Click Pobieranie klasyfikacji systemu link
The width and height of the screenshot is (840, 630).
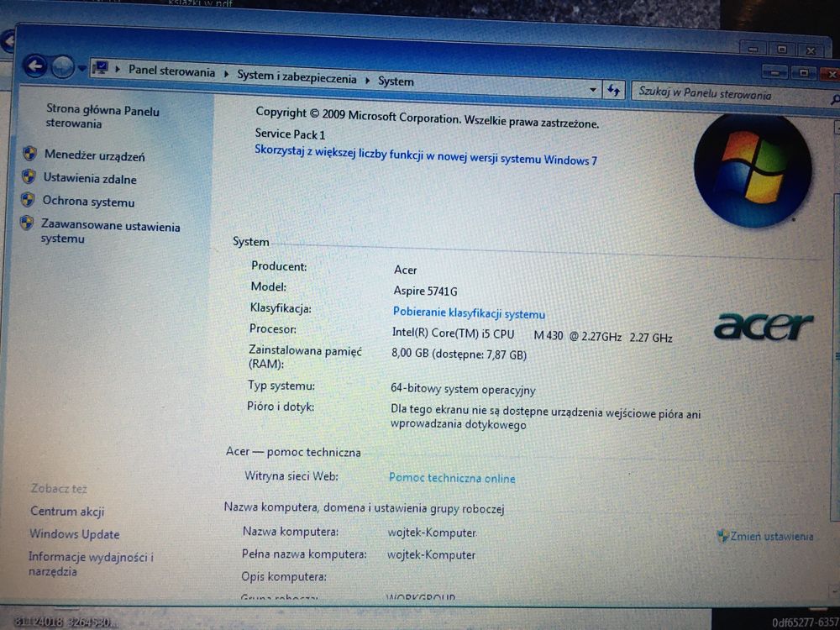click(469, 312)
